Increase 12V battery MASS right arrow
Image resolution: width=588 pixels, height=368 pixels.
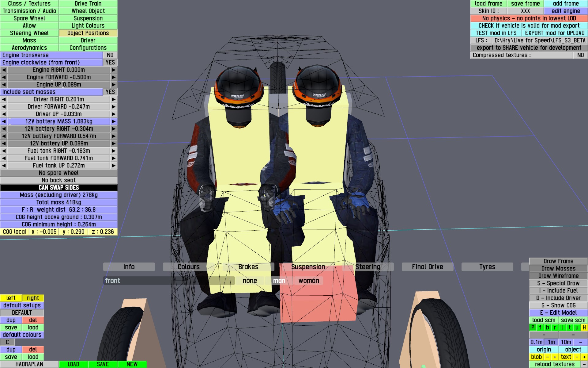pos(114,121)
